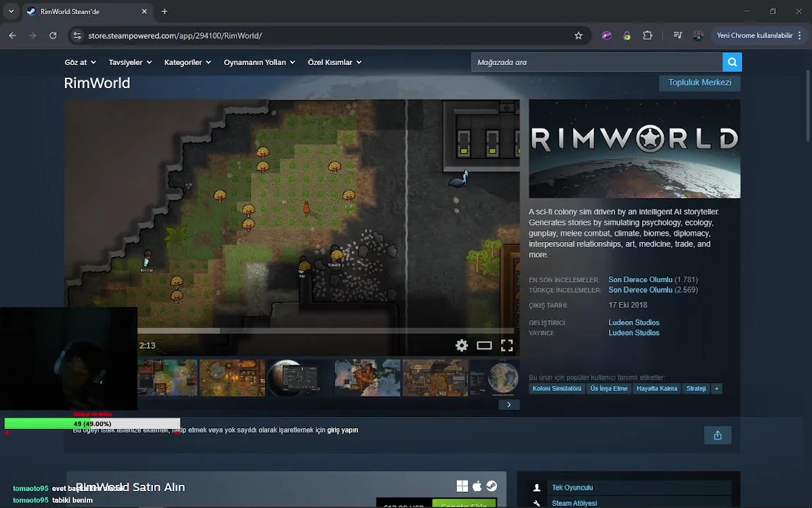Open video player settings gear
Screen dimensions: 812x508
(462, 345)
